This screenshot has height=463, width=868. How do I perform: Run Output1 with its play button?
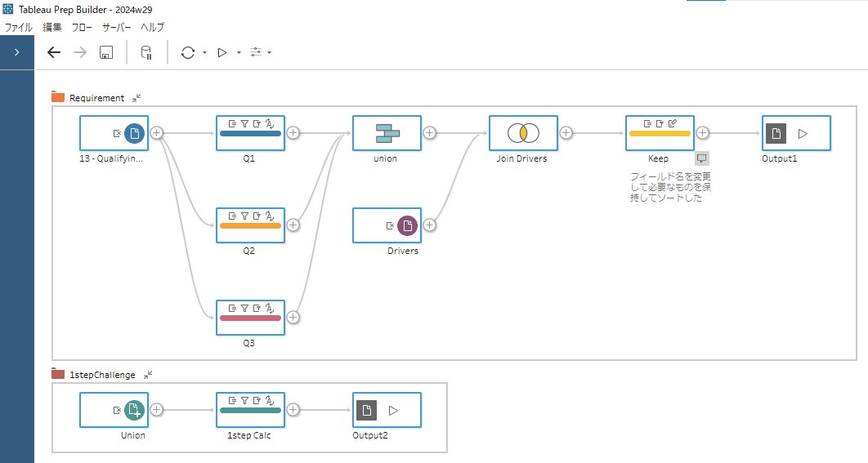tap(803, 133)
